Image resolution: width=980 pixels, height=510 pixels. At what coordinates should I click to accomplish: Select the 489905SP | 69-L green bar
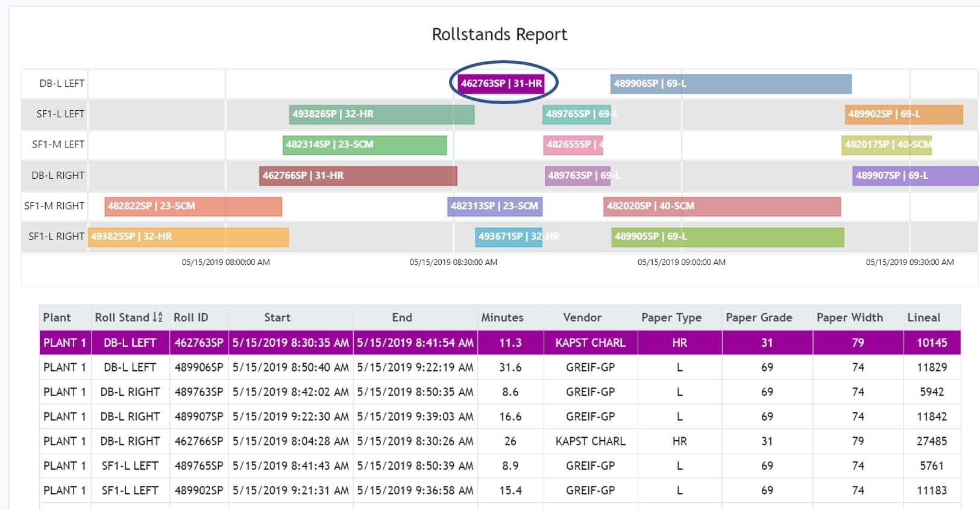[x=727, y=237]
